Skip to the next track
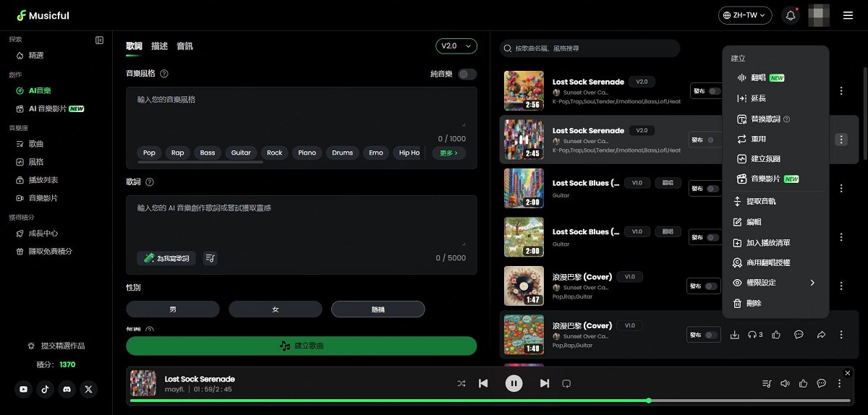The height and width of the screenshot is (415, 868). point(545,383)
